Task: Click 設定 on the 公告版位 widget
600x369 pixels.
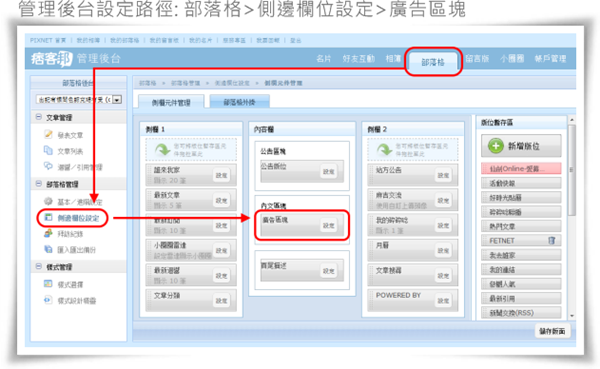Action: [328, 171]
